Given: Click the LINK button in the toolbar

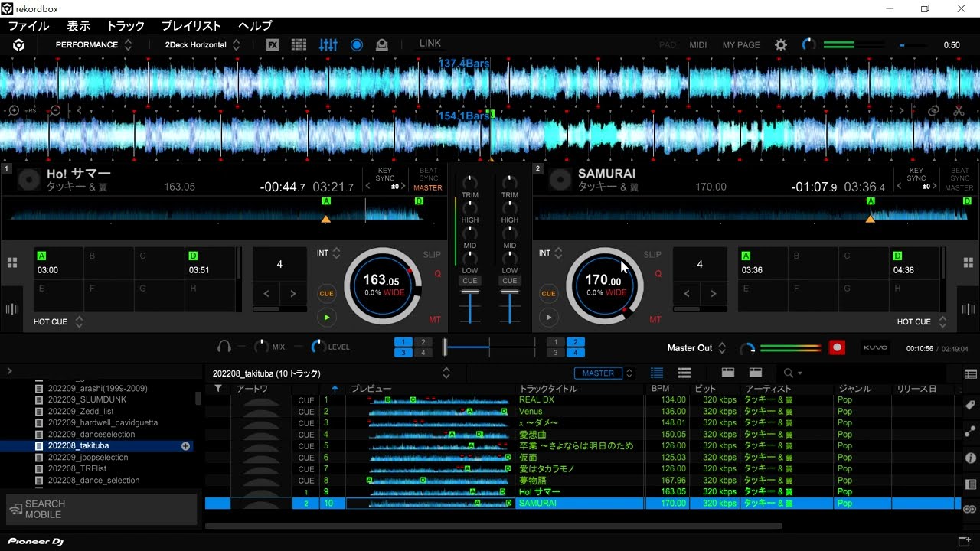Looking at the screenshot, I should click(430, 44).
